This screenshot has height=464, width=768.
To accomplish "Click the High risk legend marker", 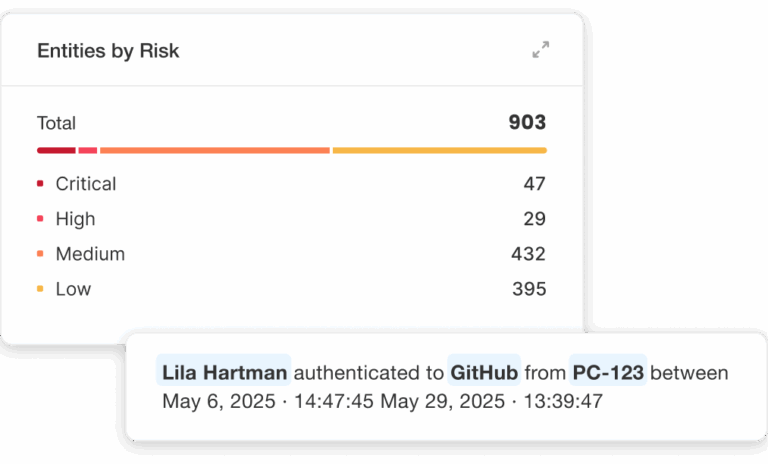I will tap(40, 219).
